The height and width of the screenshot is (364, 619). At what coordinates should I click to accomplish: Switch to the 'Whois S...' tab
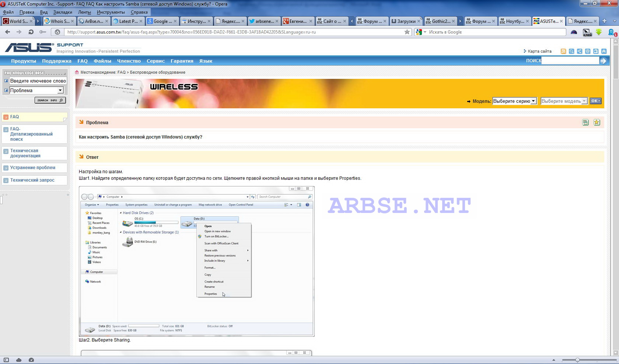[59, 21]
